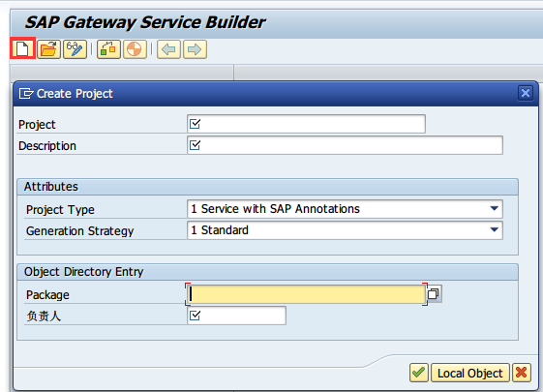Image resolution: width=543 pixels, height=392 pixels.
Task: Open an existing project via folder icon
Action: click(x=48, y=49)
